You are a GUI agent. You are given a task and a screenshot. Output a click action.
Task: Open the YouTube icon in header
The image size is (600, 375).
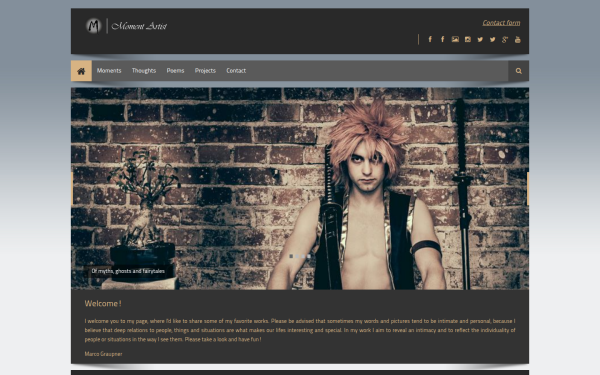(x=517, y=39)
